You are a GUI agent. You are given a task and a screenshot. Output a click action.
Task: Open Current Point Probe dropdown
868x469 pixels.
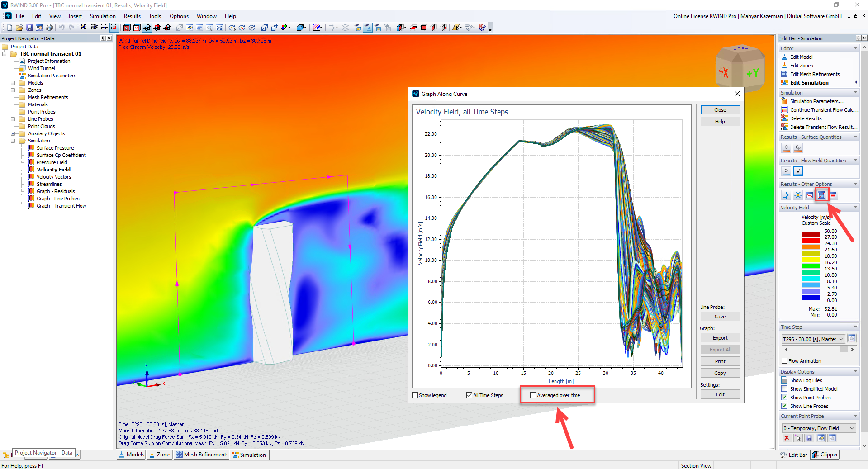[852, 428]
